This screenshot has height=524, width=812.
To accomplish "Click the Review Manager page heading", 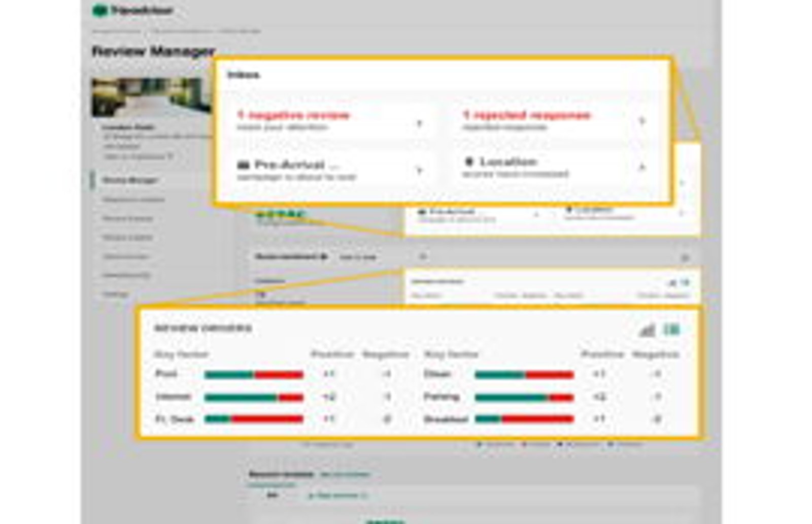I will pyautogui.click(x=154, y=51).
